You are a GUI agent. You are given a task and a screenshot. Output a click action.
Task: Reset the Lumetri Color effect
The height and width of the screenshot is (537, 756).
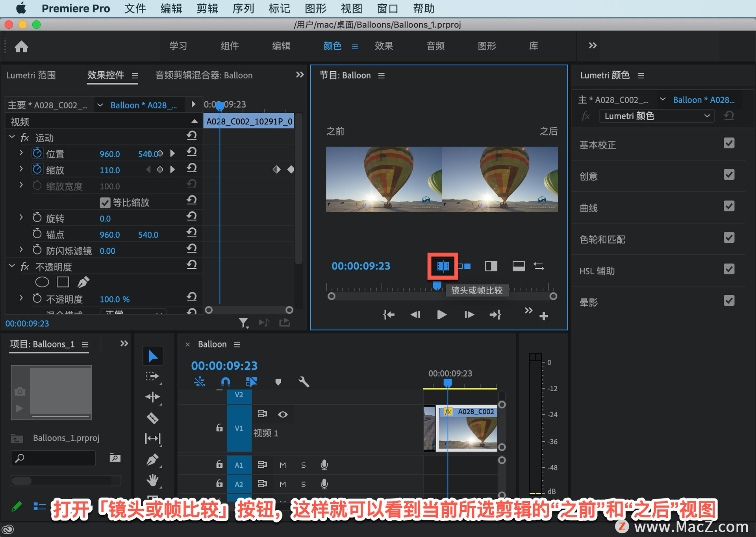tap(729, 116)
